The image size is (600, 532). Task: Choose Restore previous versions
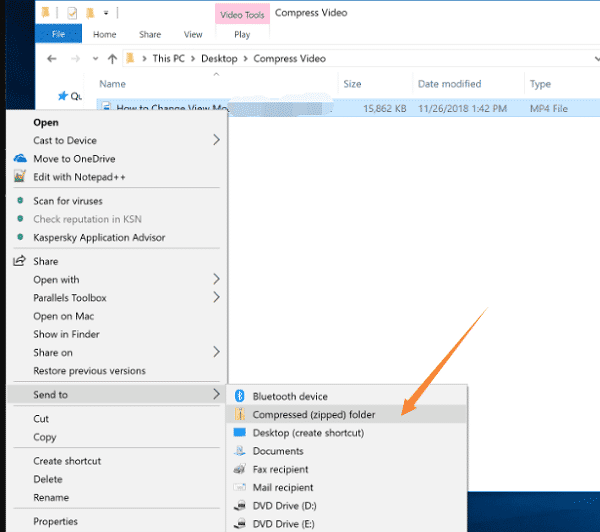coord(117,371)
